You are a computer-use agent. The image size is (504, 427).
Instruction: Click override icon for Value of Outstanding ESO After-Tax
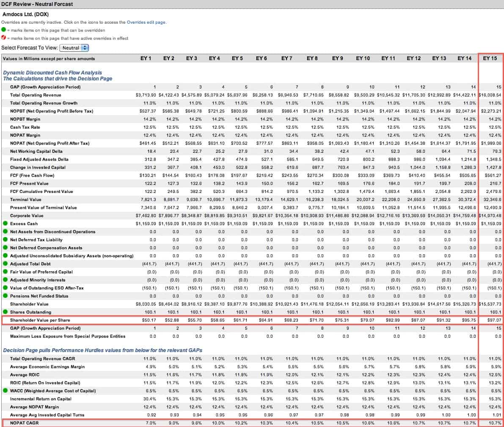(x=5, y=287)
